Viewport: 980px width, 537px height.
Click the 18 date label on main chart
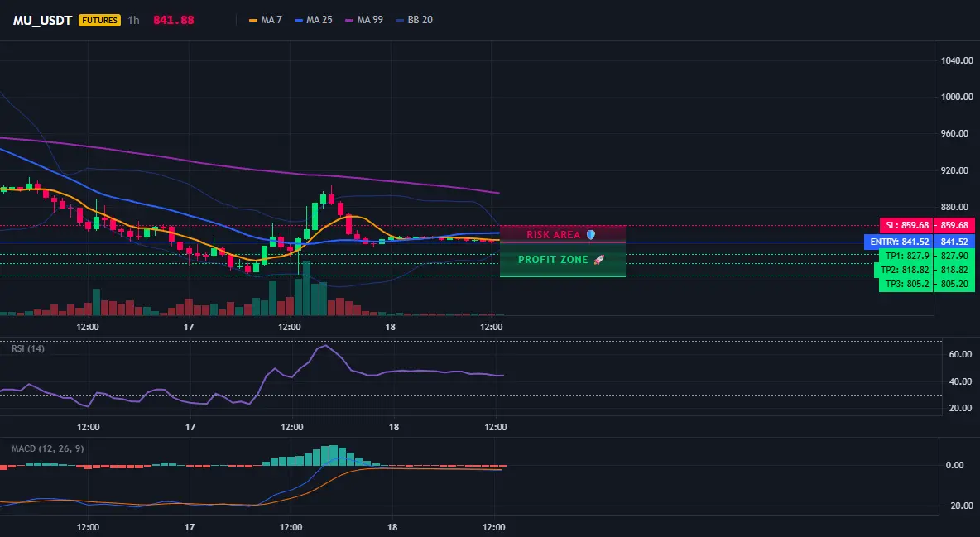pyautogui.click(x=390, y=327)
